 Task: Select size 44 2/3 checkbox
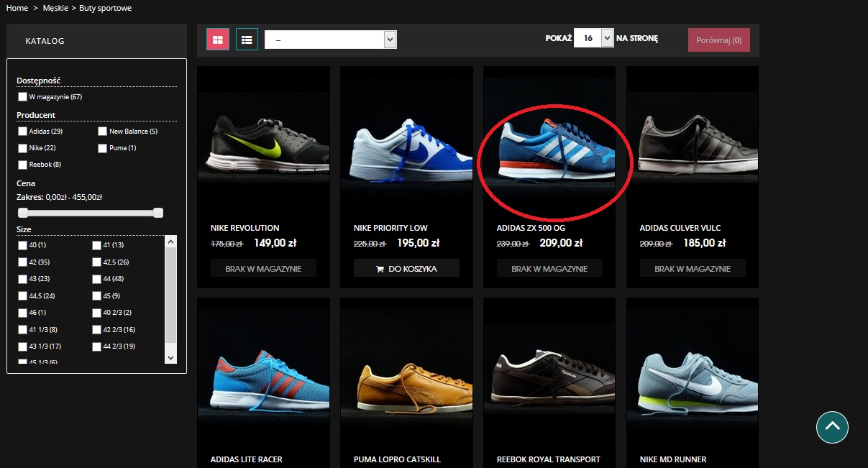[x=97, y=347]
